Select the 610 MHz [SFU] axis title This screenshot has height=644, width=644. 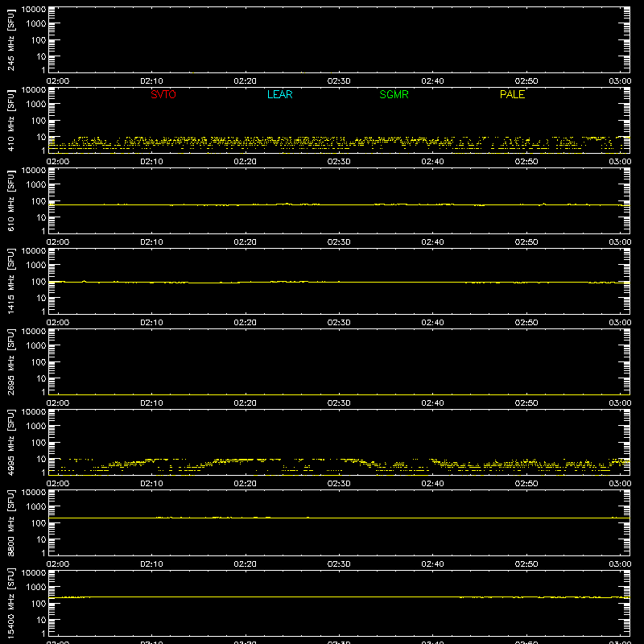pos(10,200)
